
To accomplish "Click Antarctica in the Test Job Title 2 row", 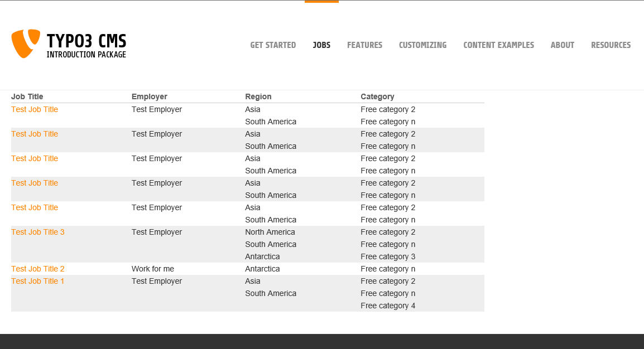I will tap(262, 269).
